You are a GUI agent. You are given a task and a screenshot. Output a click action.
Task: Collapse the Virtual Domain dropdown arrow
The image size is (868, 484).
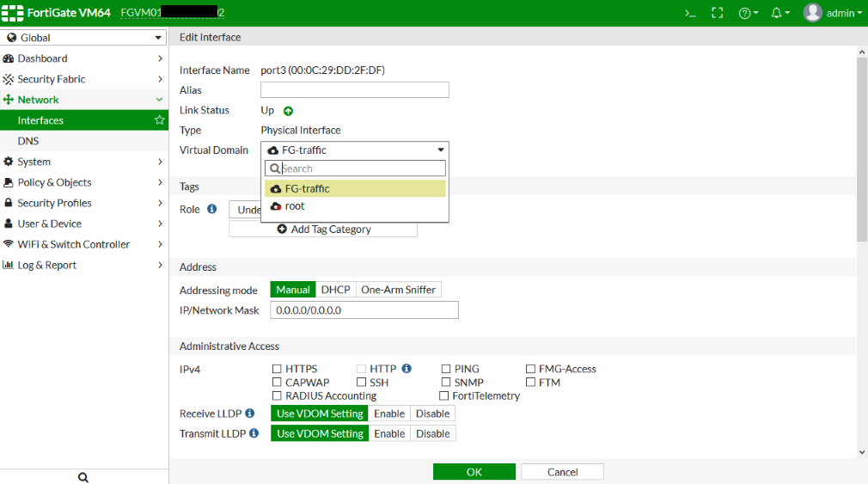[441, 150]
